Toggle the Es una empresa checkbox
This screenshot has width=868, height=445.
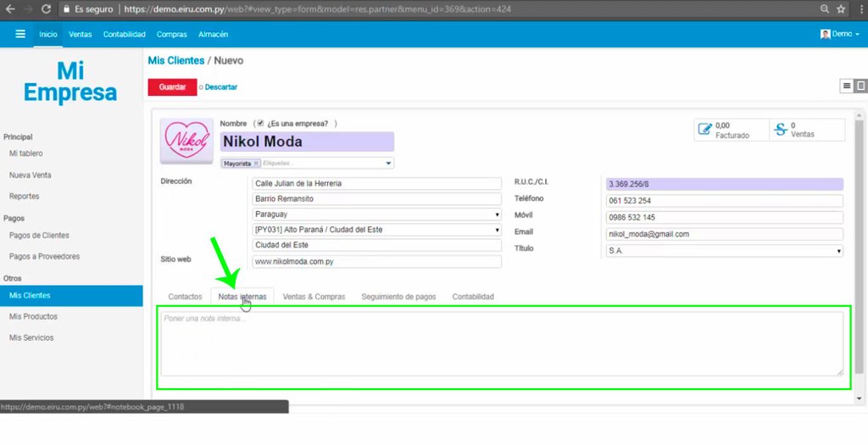tap(260, 124)
